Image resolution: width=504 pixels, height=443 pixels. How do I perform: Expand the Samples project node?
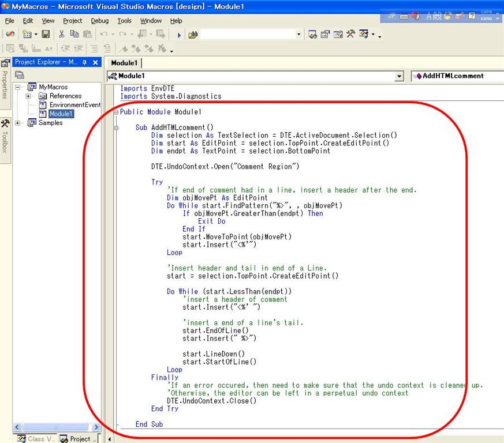(18, 123)
